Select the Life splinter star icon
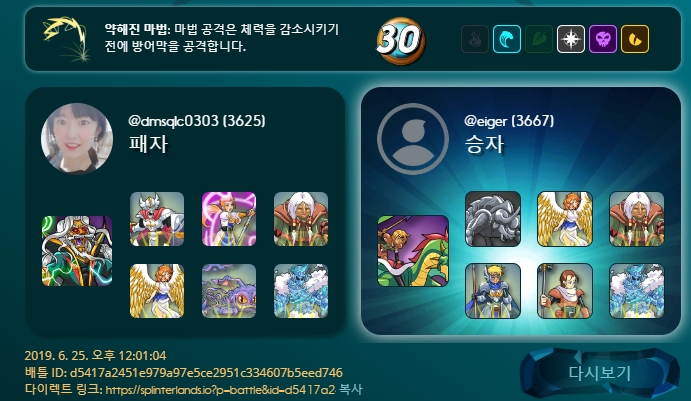691x401 pixels. point(571,39)
